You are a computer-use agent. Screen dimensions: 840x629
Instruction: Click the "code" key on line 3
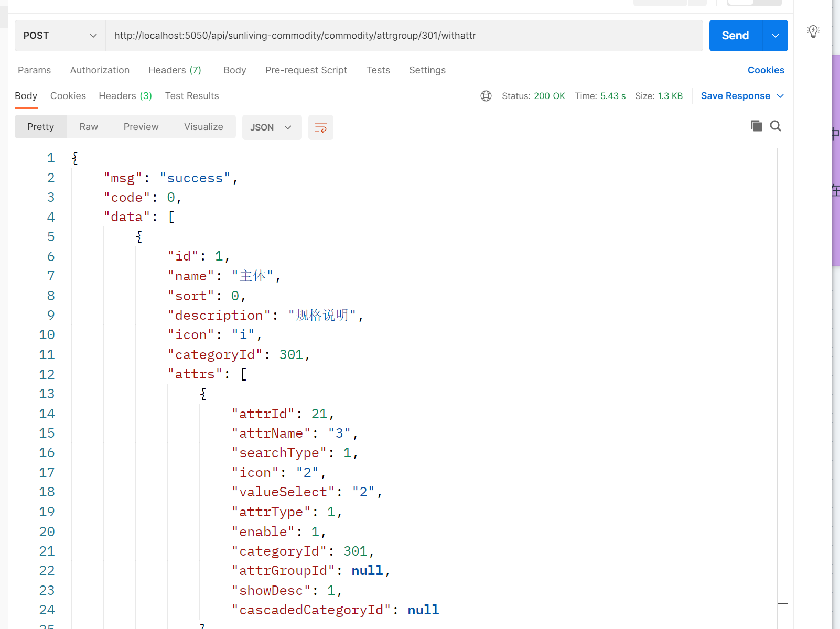point(127,198)
